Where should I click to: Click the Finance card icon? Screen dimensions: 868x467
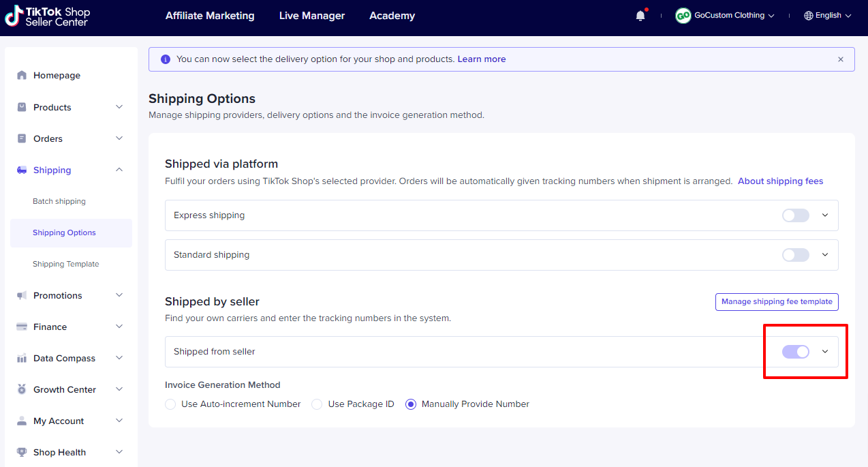click(x=22, y=327)
